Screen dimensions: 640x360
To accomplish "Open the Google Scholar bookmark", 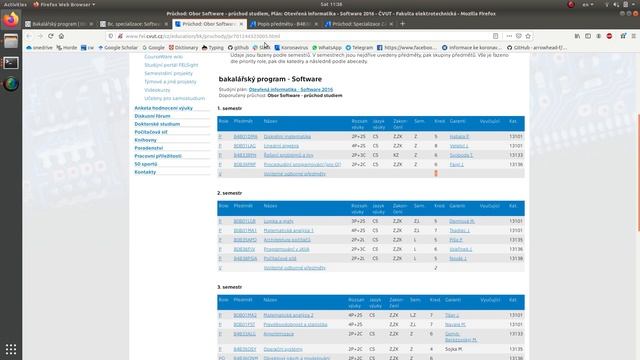I will (x=118, y=47).
